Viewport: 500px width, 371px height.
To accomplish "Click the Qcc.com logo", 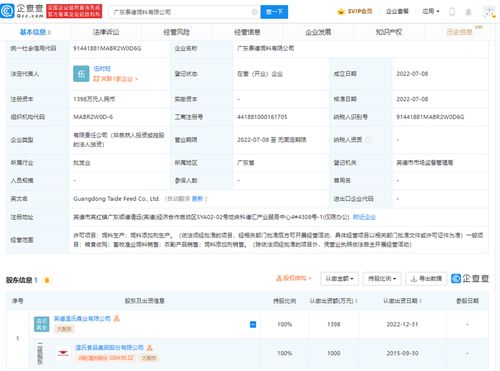I will pos(22,11).
